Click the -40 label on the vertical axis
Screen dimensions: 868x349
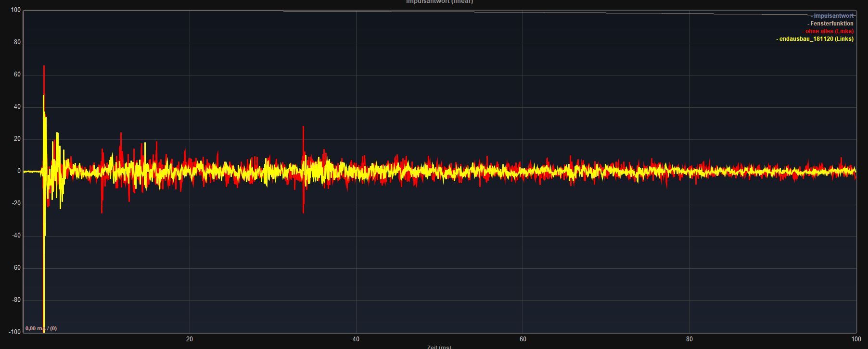pyautogui.click(x=16, y=236)
